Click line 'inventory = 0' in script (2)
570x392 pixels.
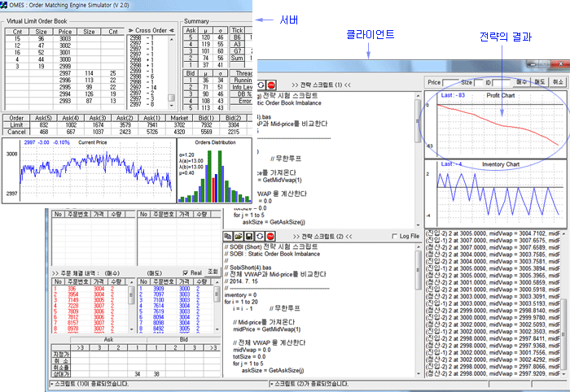(240, 294)
